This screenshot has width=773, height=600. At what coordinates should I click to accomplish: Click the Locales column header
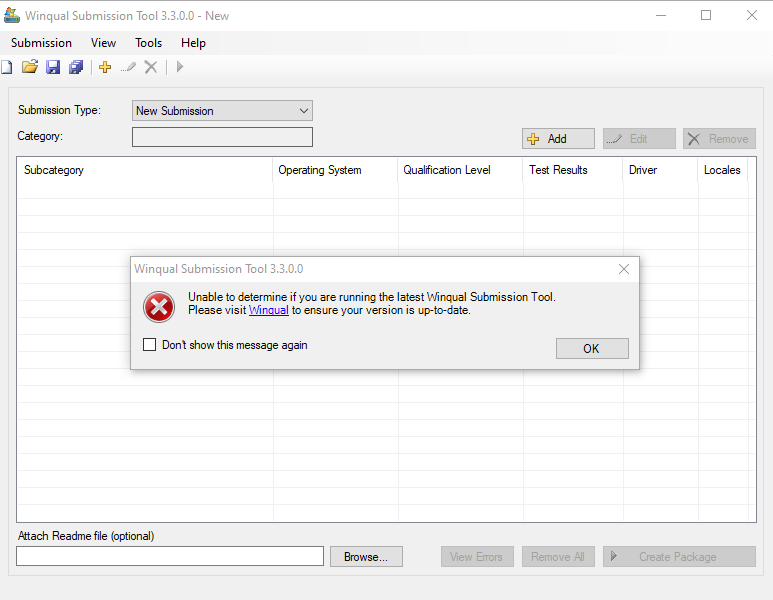723,170
